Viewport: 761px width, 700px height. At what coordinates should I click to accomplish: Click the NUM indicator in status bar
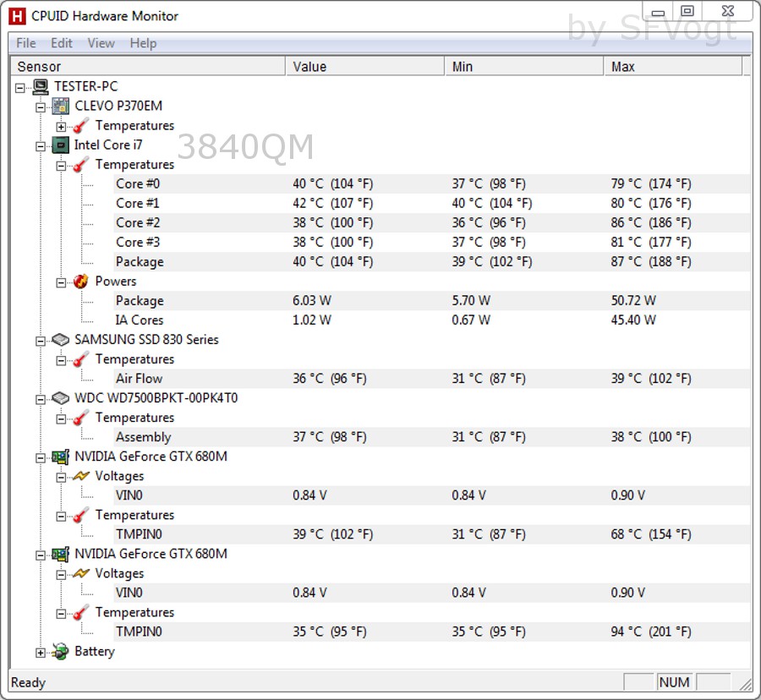pos(674,682)
